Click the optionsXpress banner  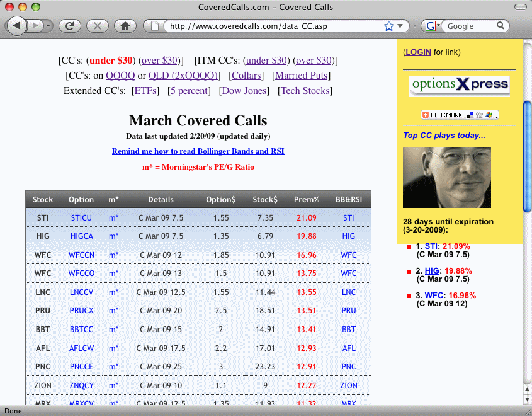460,86
